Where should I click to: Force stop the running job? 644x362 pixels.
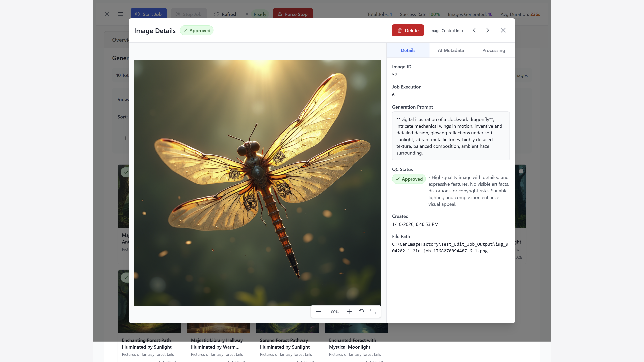pyautogui.click(x=293, y=14)
